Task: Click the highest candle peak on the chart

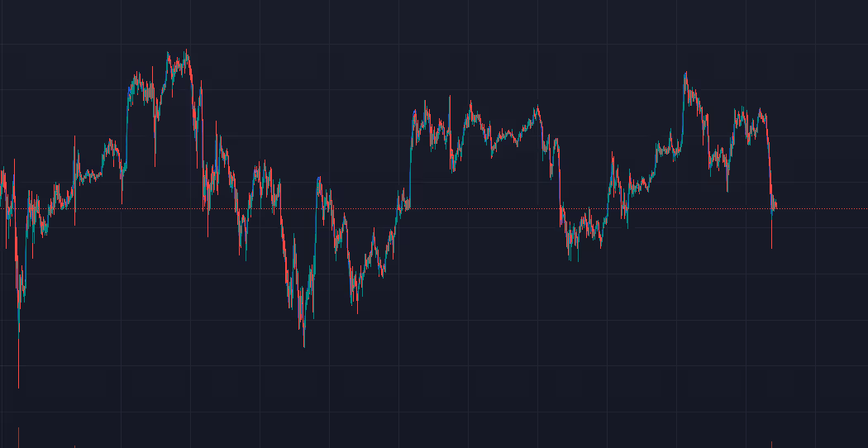Action: pos(187,54)
